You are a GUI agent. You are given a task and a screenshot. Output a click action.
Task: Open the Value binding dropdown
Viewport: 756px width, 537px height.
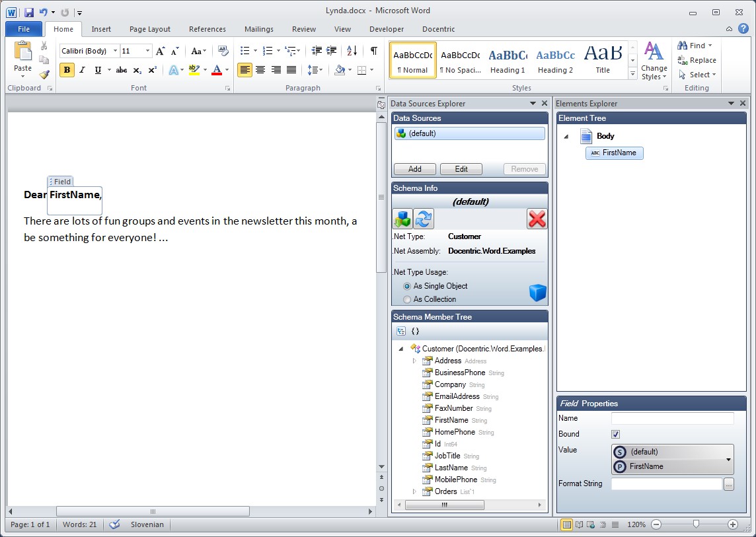click(x=728, y=460)
